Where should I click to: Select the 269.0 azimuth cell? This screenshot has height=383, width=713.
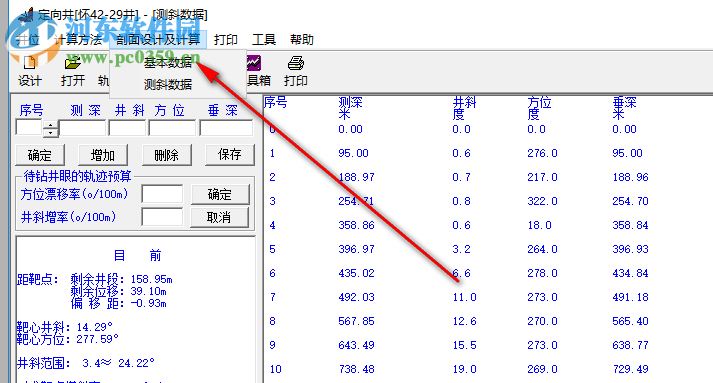pyautogui.click(x=542, y=369)
